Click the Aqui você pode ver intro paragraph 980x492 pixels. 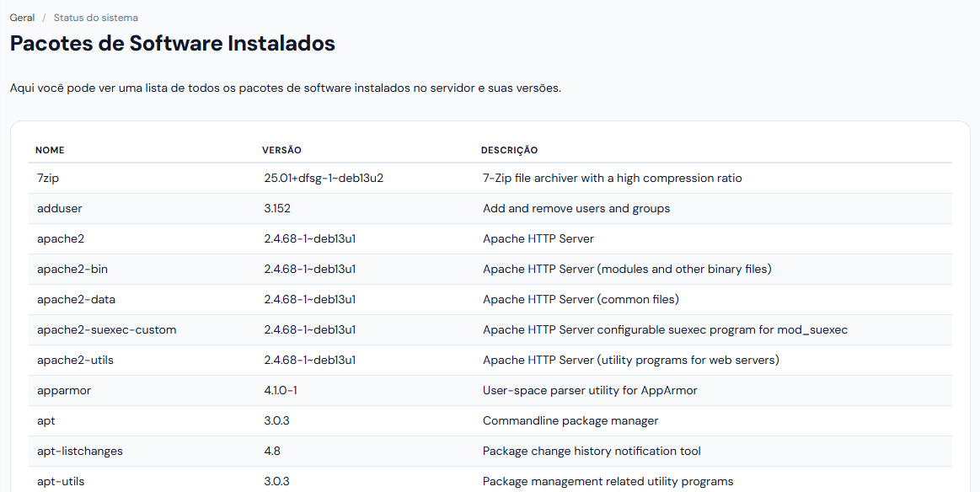[x=286, y=88]
